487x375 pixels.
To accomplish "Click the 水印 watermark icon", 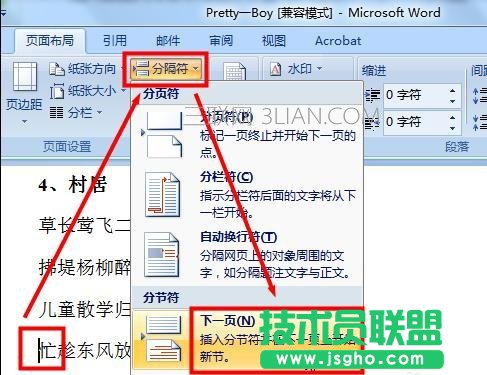I will [275, 69].
